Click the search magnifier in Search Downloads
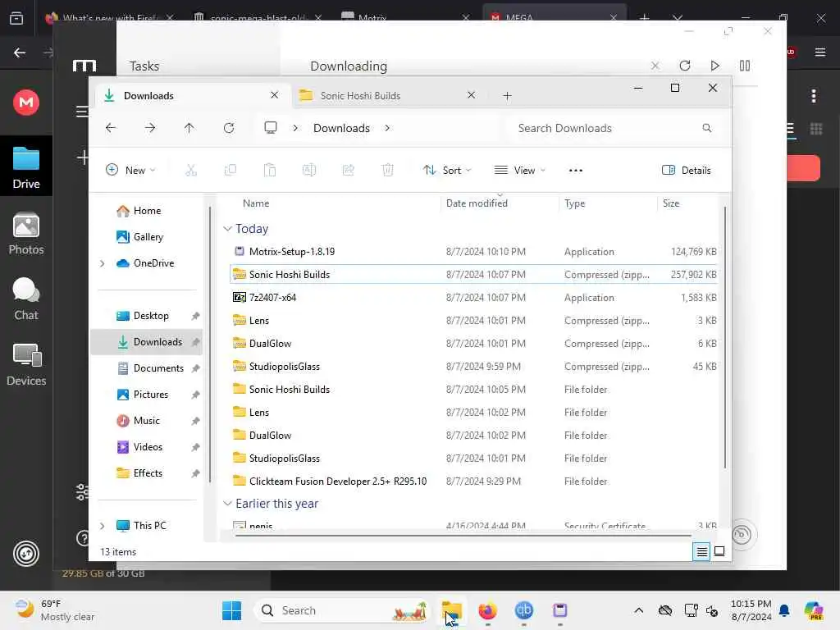Viewport: 840px width, 630px height. click(x=707, y=128)
